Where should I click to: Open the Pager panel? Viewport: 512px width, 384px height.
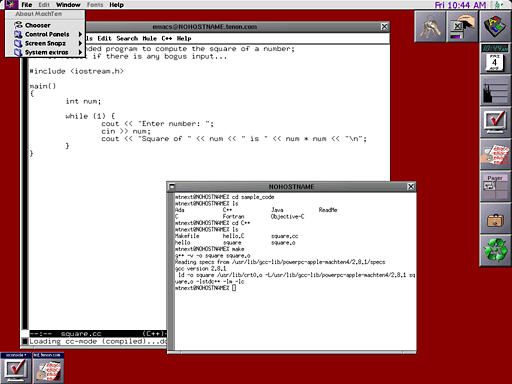pos(495,186)
